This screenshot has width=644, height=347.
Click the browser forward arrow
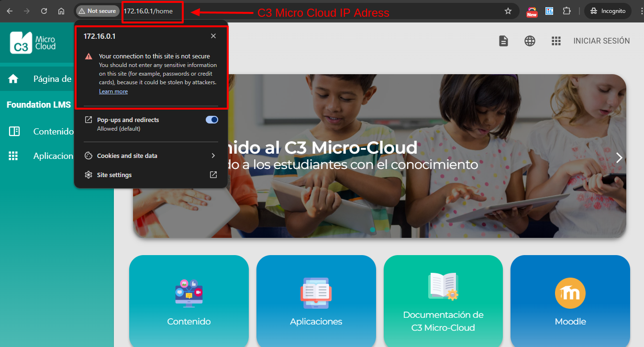click(27, 11)
